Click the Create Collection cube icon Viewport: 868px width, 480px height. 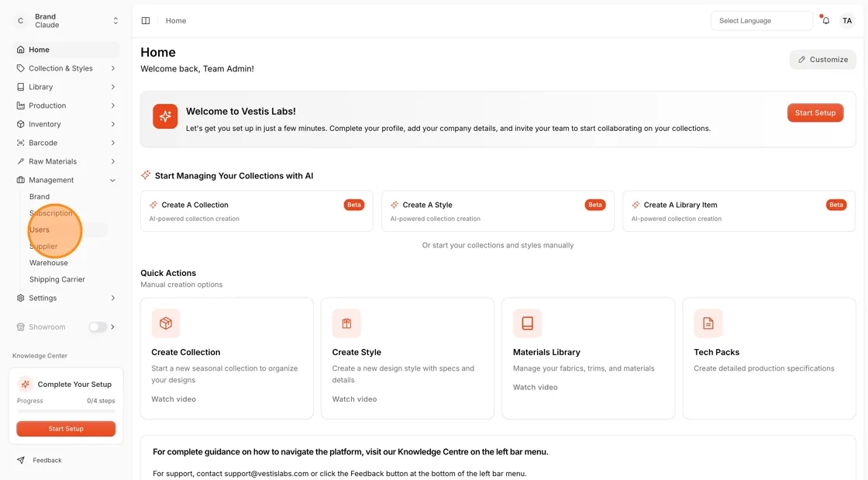(166, 323)
